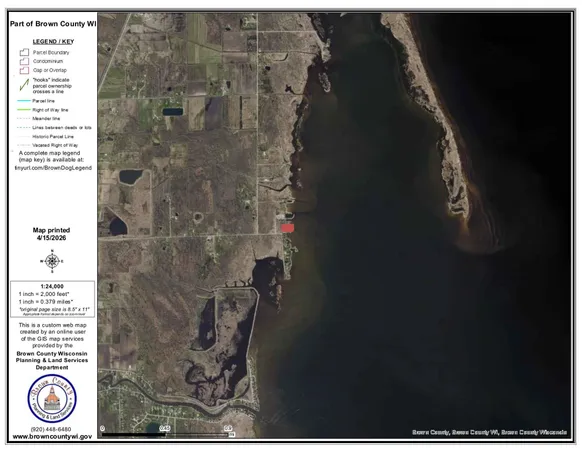This screenshot has height=450, width=582.
Task: Click the green Right of Way line swatch
Action: point(24,110)
